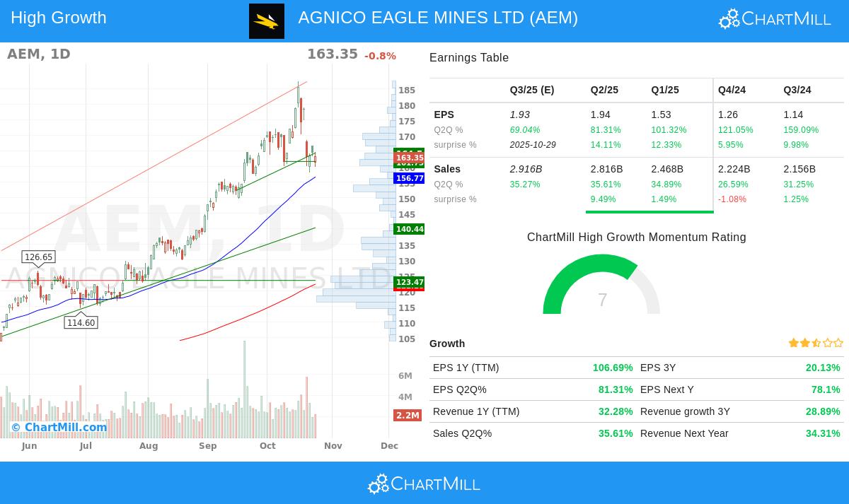Click the AEM eagle company logo

coord(267,20)
